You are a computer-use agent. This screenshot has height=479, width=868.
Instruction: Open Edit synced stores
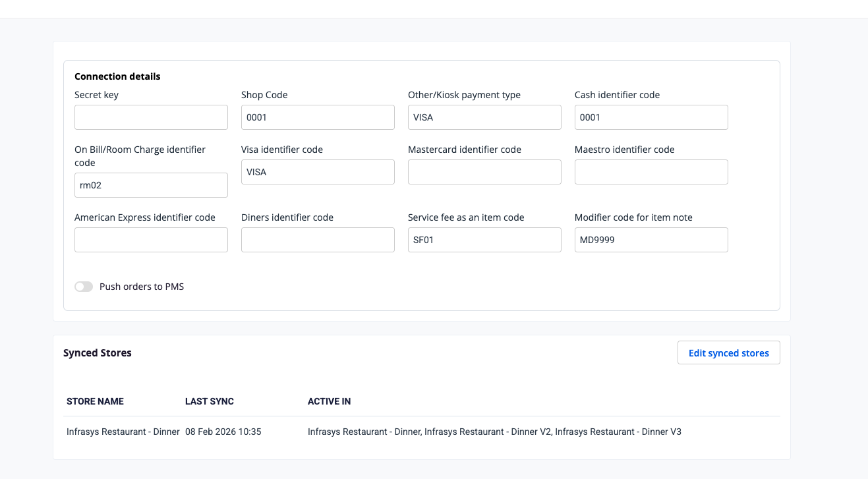coord(728,353)
